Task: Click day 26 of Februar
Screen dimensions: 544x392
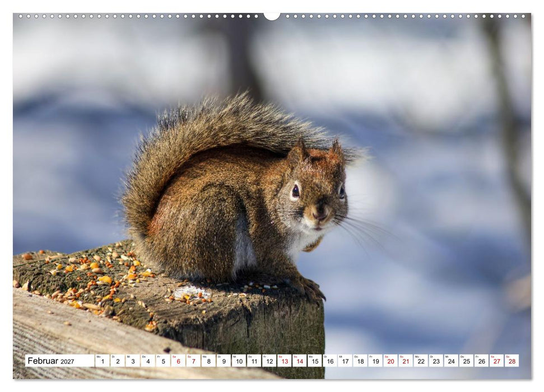Action: click(x=482, y=361)
